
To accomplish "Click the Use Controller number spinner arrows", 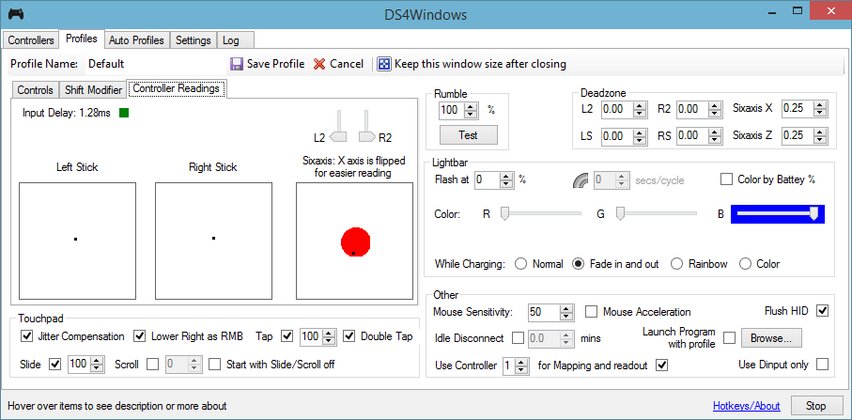I will point(521,366).
